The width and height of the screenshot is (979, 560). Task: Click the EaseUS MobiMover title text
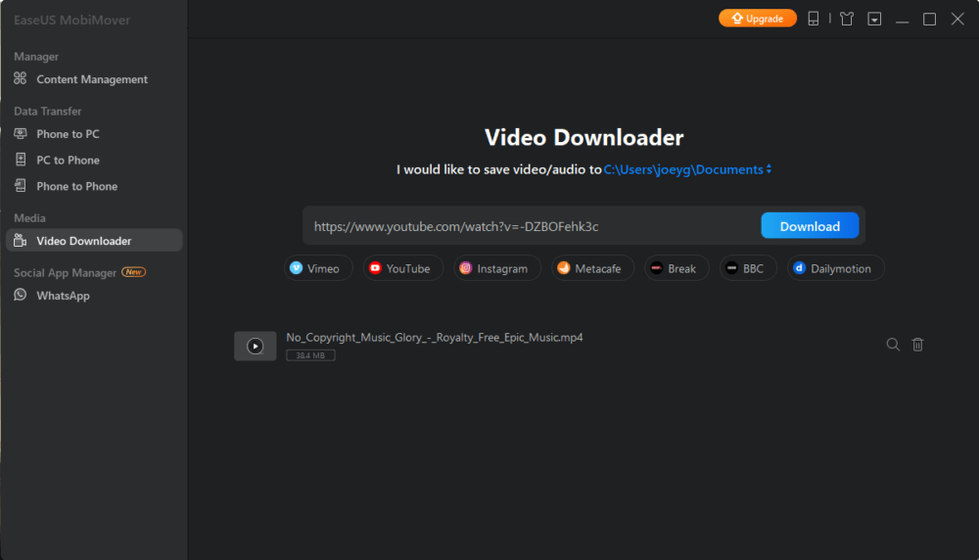pyautogui.click(x=71, y=20)
